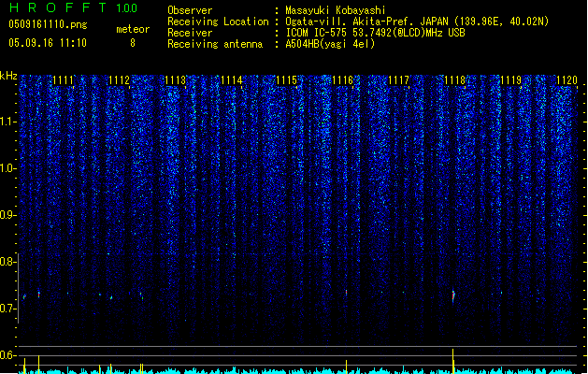Click the tallest yellow spike under 1118
The image size is (588, 374).
(453, 361)
